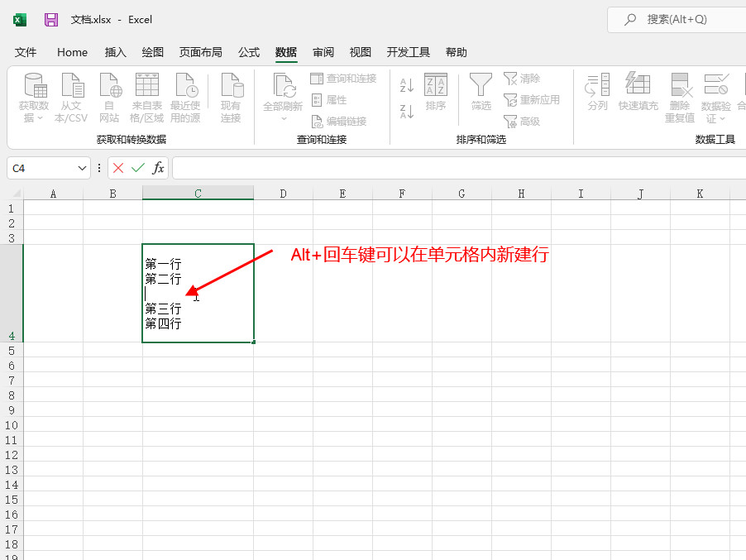Expand the Name Box dropdown arrow
Screen dimensions: 746x560
click(82, 168)
